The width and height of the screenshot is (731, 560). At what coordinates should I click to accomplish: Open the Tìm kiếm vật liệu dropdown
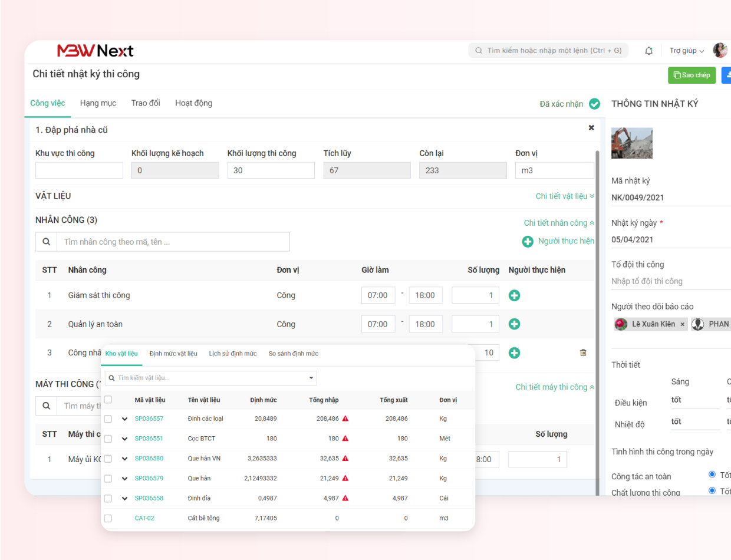[311, 378]
